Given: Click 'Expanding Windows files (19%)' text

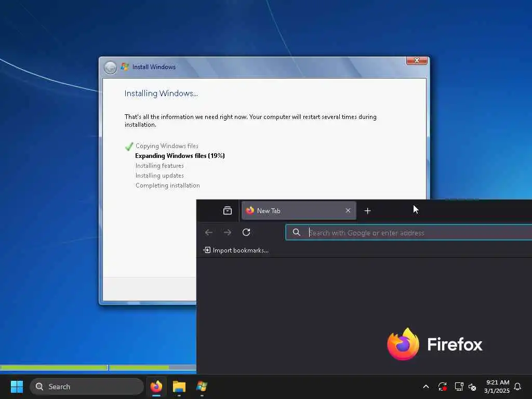Looking at the screenshot, I should pyautogui.click(x=180, y=156).
